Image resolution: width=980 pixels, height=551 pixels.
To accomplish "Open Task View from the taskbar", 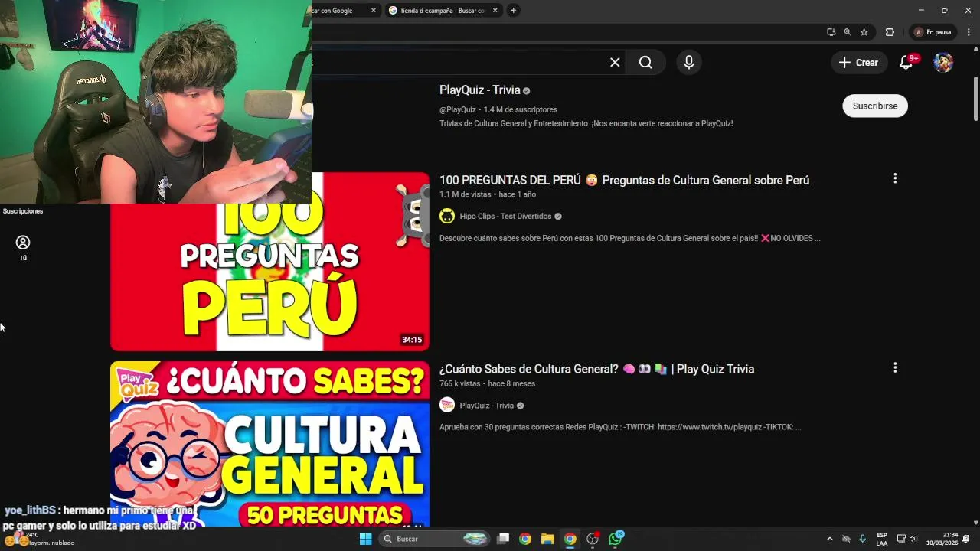I will click(503, 539).
